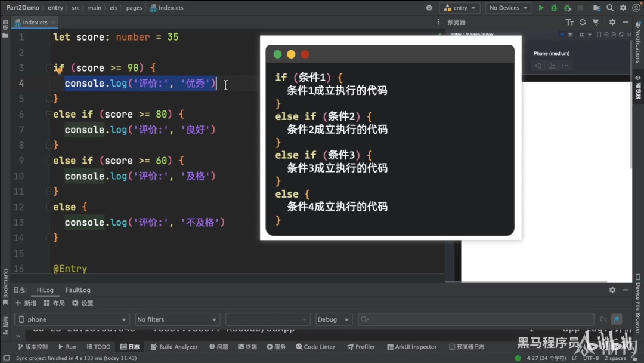Open previewer settings gear icon
This screenshot has height=363, width=644.
pyautogui.click(x=612, y=22)
